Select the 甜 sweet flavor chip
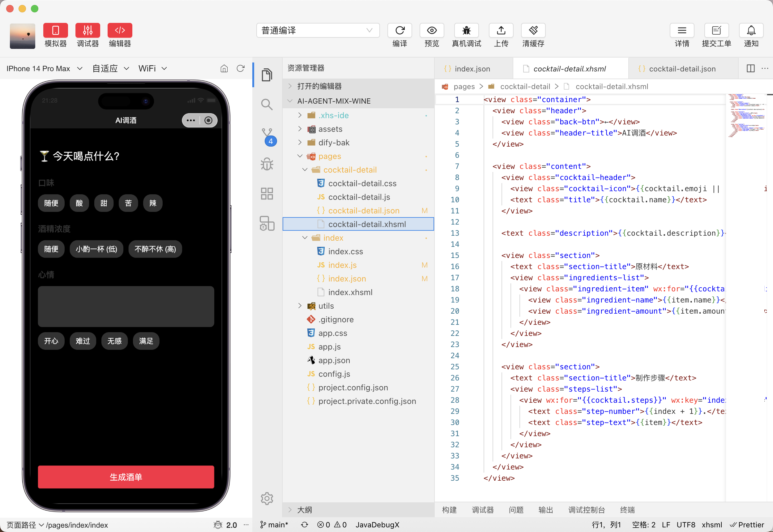The height and width of the screenshot is (532, 773). [x=104, y=203]
